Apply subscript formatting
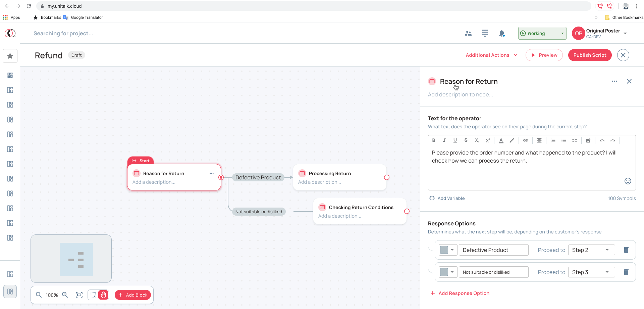The height and width of the screenshot is (309, 644). [477, 140]
